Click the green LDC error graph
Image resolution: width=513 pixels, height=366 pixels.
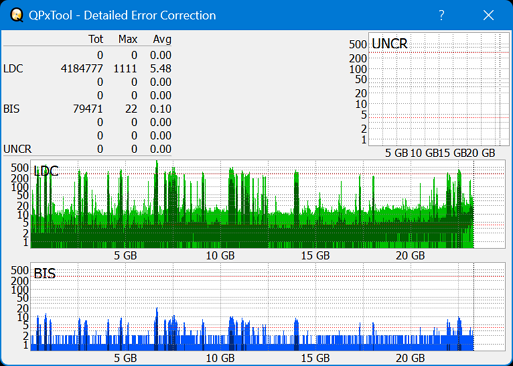click(268, 204)
